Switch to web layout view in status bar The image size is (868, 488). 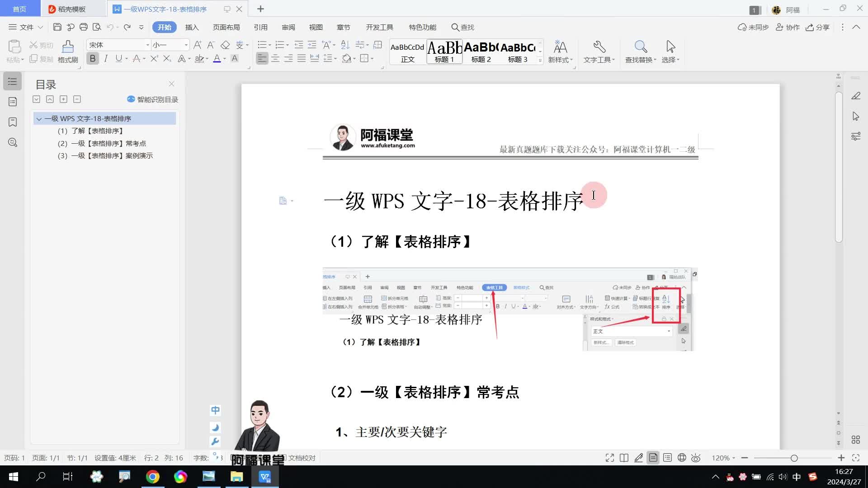[x=682, y=458]
